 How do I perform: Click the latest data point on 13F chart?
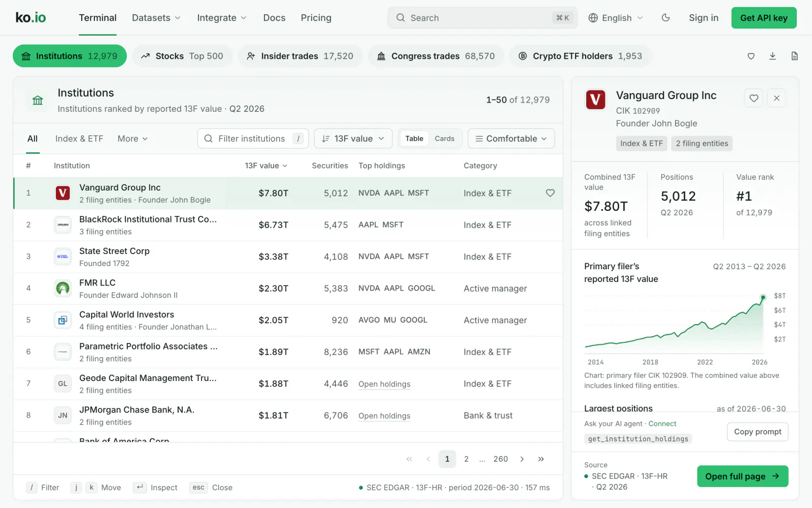(x=763, y=297)
